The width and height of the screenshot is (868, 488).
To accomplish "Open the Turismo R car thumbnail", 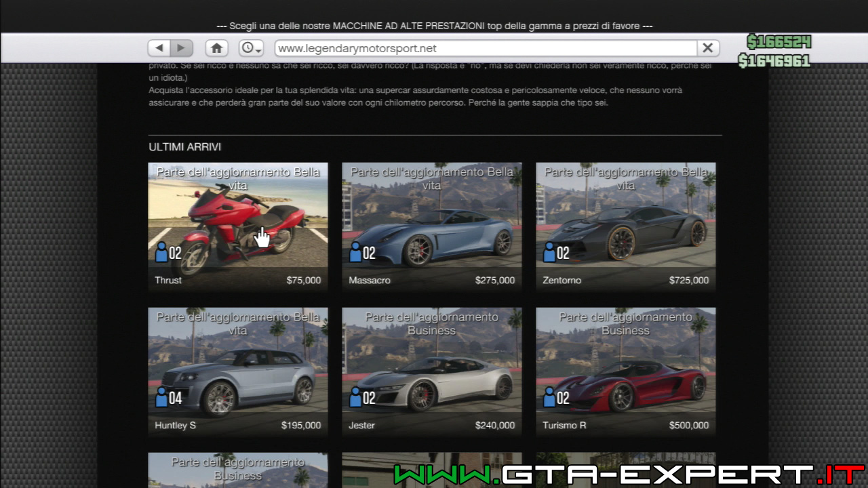I will coord(626,372).
